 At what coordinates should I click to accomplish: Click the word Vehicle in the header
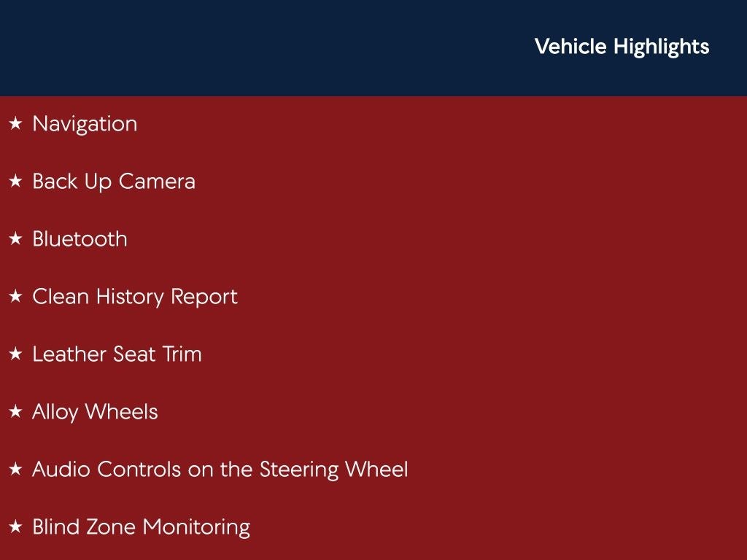coord(570,47)
